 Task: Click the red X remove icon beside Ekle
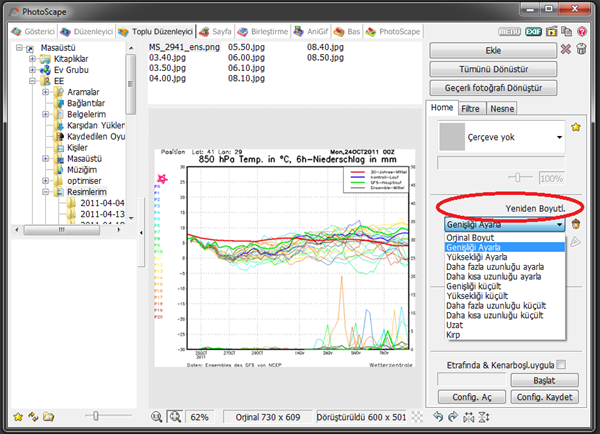tap(566, 50)
